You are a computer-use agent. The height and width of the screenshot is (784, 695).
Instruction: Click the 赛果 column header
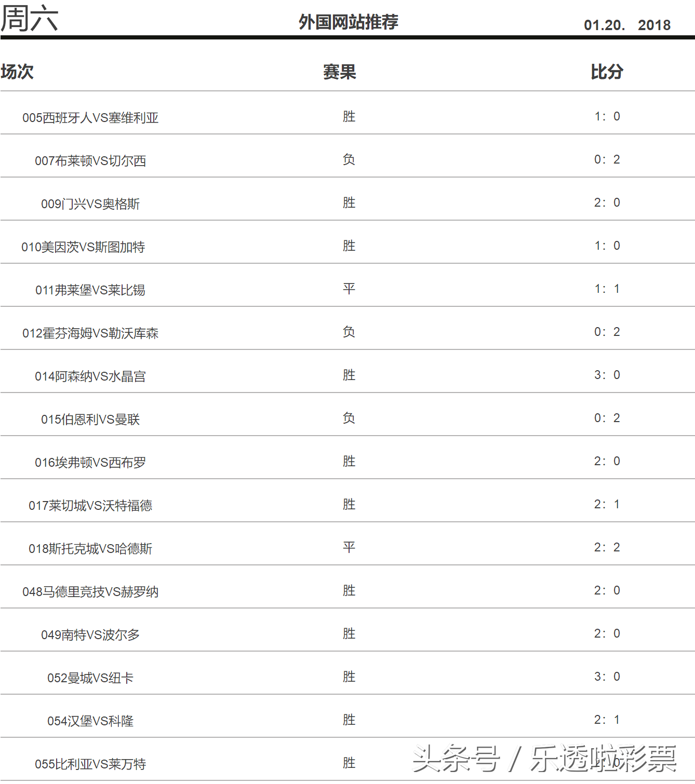340,72
